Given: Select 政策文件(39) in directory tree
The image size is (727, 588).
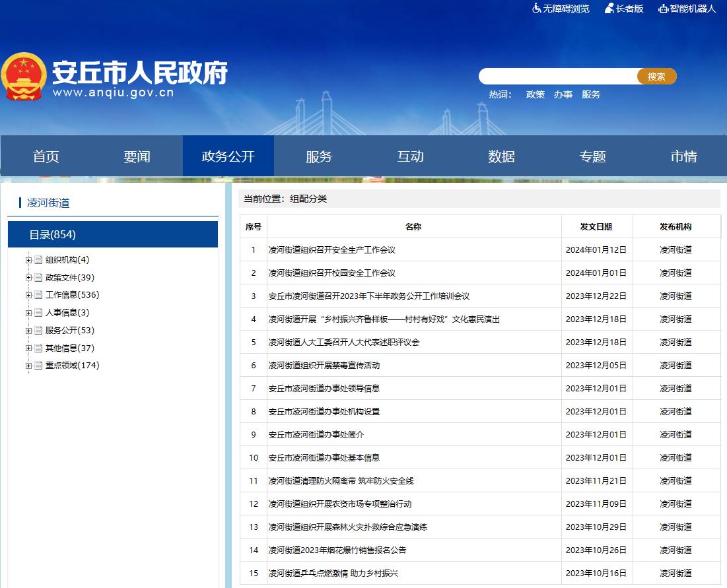Looking at the screenshot, I should (69, 278).
